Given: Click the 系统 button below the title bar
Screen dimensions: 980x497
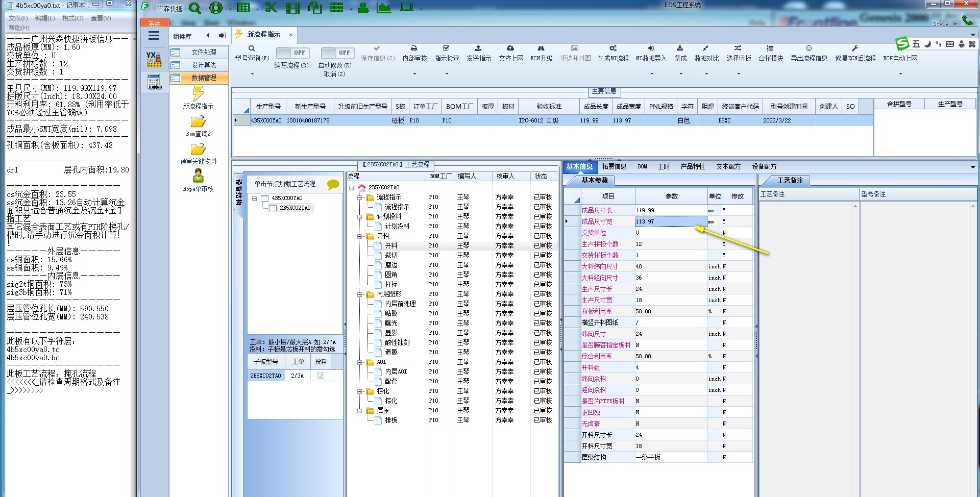Looking at the screenshot, I should 155,23.
